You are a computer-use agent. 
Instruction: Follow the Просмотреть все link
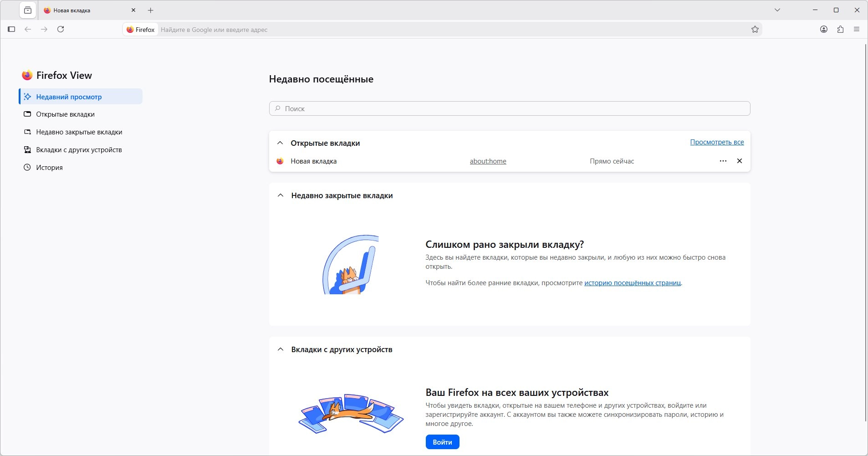717,142
